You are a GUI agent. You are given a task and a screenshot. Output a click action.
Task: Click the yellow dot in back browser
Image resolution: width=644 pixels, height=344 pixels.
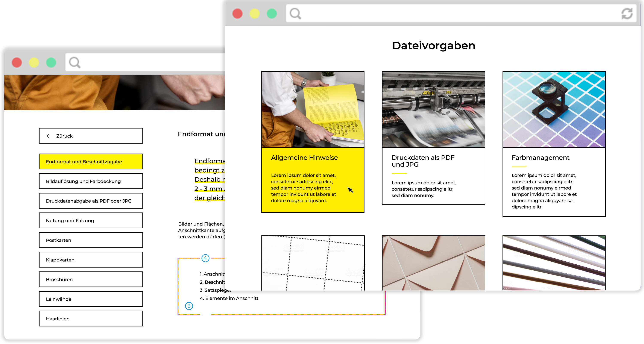[x=34, y=62]
